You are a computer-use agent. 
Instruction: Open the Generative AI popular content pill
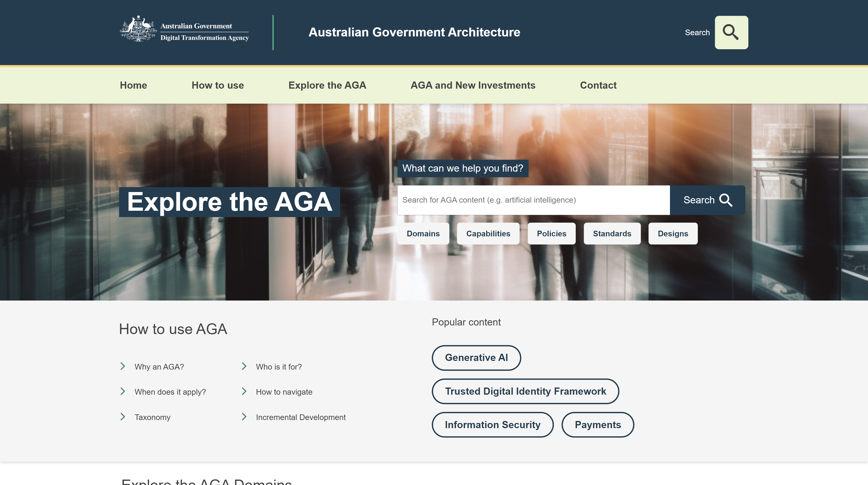[476, 358]
